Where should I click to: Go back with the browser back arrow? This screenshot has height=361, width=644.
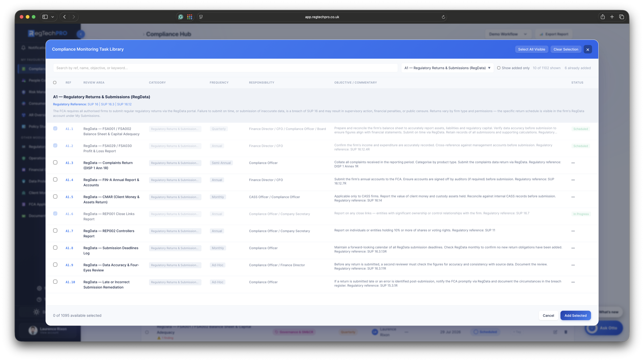tap(64, 17)
